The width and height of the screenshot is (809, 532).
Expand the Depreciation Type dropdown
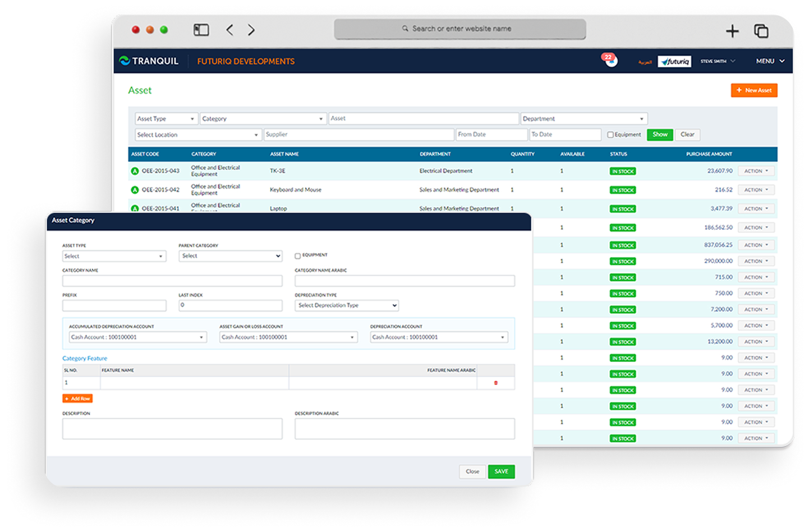point(347,305)
